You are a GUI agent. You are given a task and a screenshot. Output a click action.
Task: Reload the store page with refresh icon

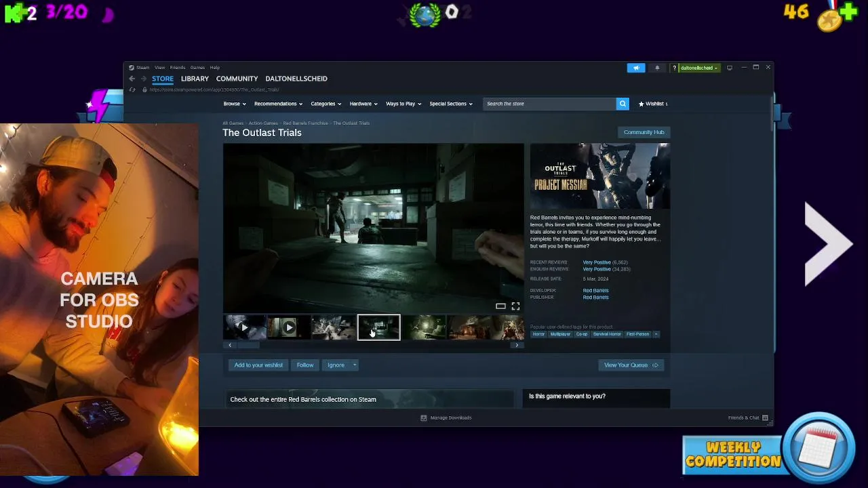[x=132, y=89]
